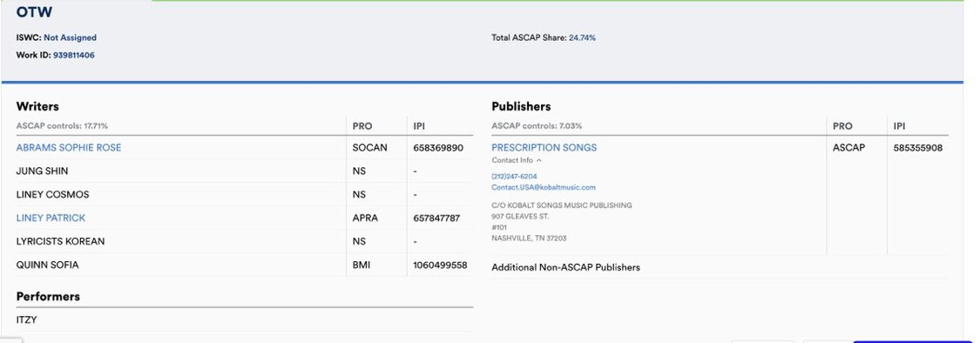Select publisher IPI 585355908

pyautogui.click(x=918, y=148)
